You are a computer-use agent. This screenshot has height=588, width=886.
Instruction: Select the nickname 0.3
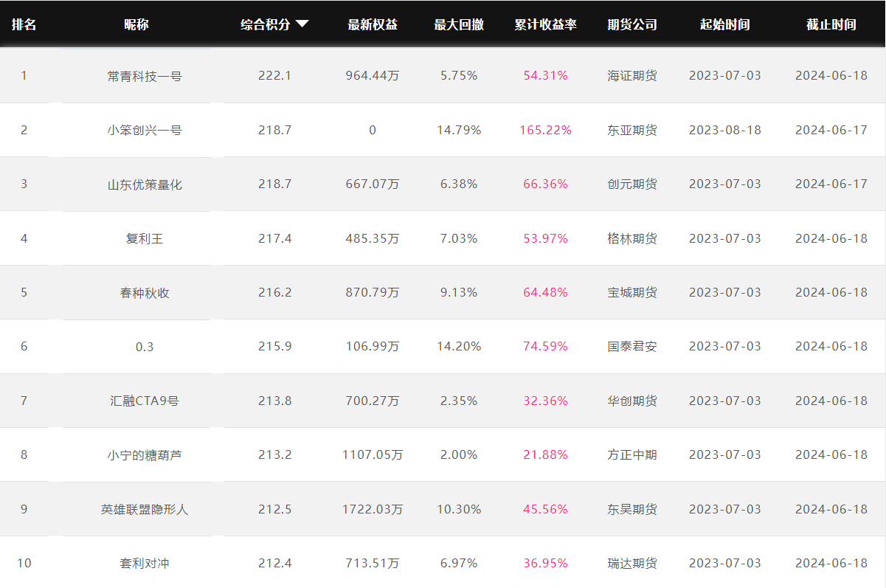pos(145,347)
